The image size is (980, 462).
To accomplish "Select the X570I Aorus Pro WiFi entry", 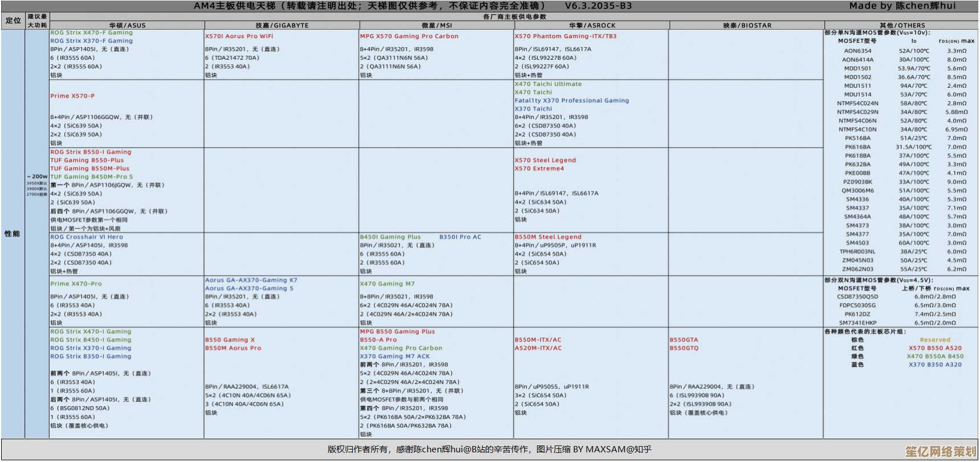I will click(239, 36).
